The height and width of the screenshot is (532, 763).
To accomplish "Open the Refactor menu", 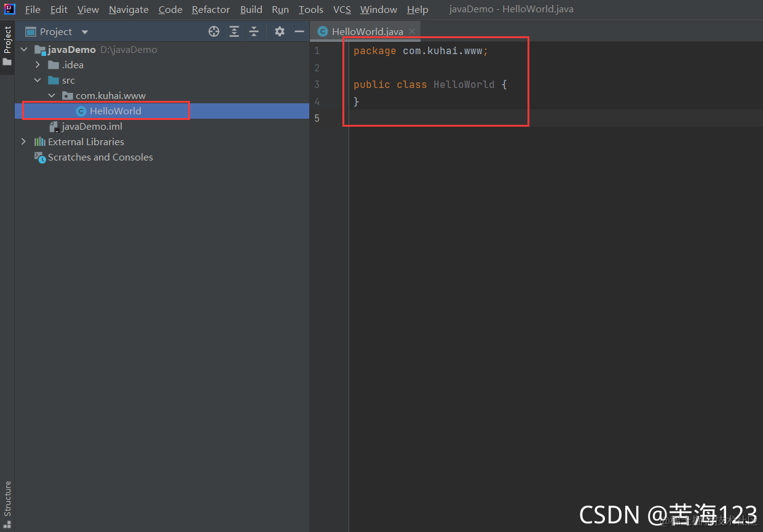I will [x=211, y=10].
